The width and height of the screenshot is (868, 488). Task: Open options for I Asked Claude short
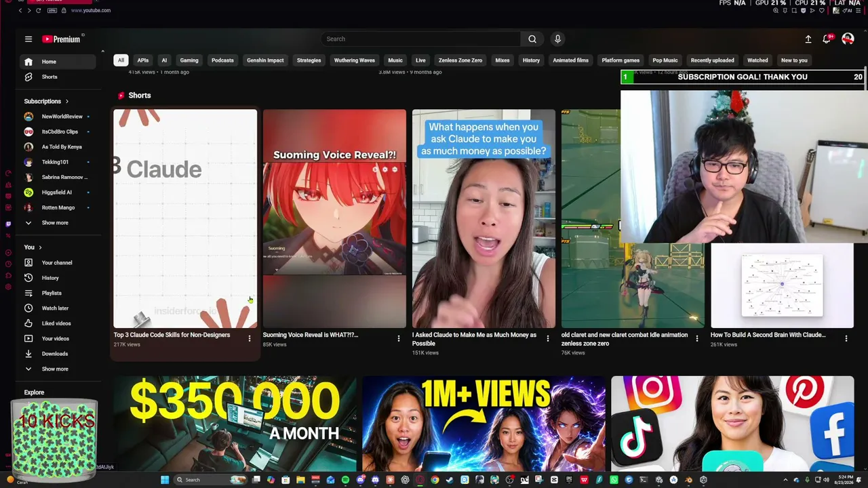click(x=547, y=338)
